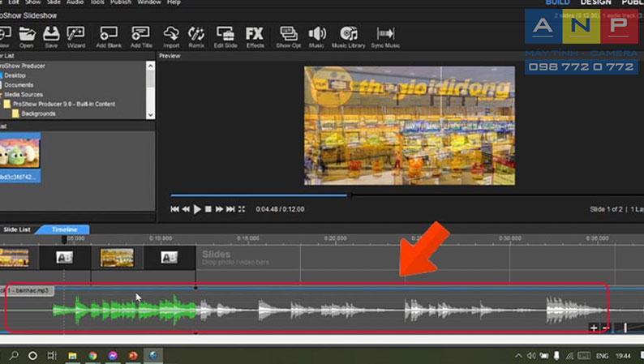Select second slide thumbnail in timeline
Screen dimensions: 644x364
(x=117, y=258)
